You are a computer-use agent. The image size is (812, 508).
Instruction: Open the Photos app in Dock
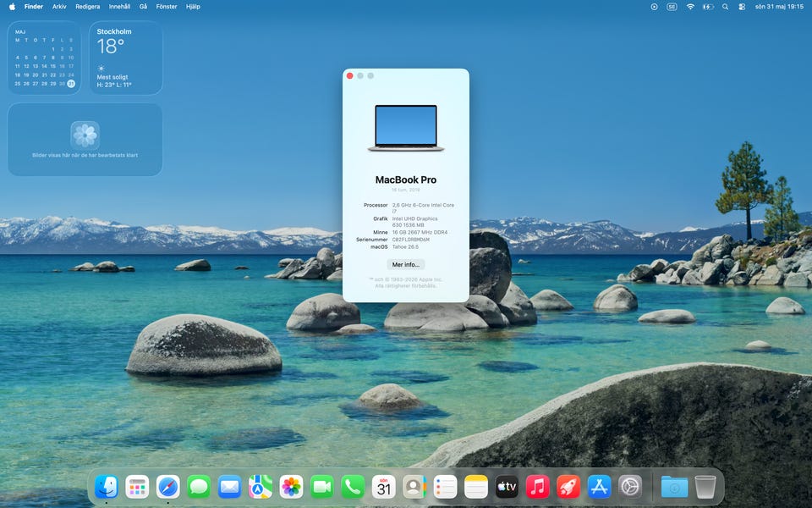291,488
